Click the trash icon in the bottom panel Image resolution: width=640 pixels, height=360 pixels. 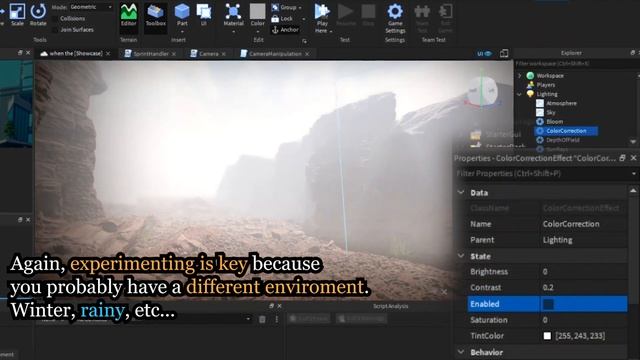coord(262,319)
